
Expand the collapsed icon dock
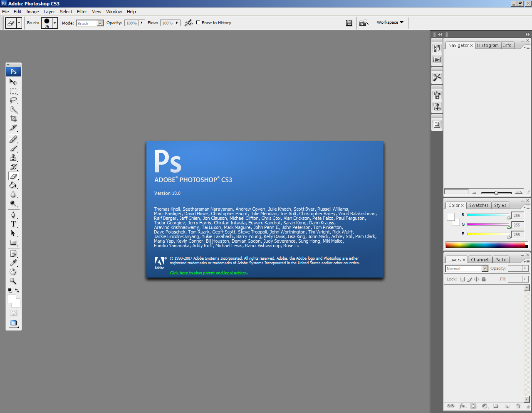click(x=439, y=34)
